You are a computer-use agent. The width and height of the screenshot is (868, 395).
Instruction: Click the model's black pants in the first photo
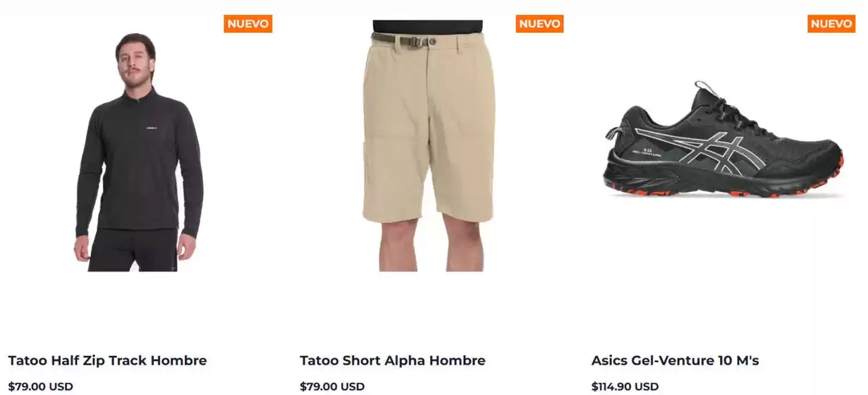point(134,250)
